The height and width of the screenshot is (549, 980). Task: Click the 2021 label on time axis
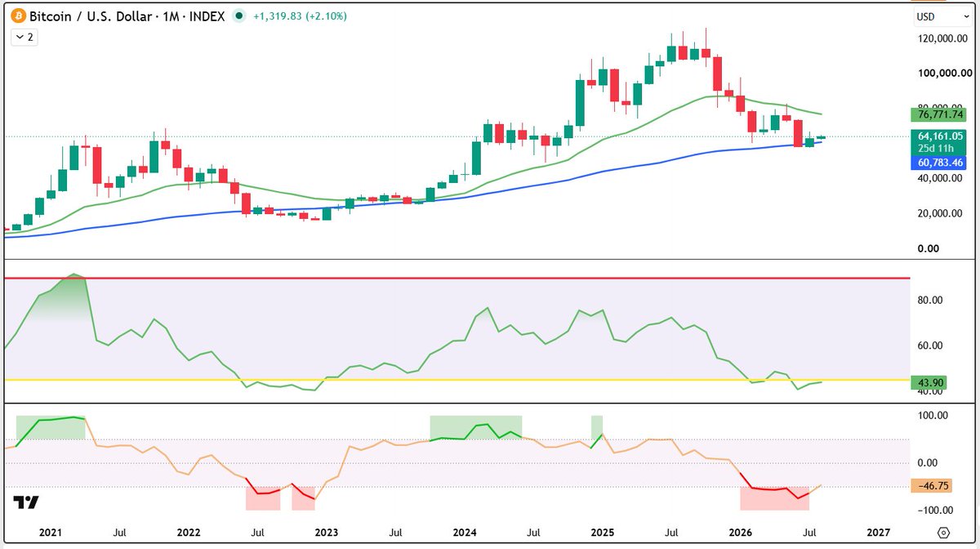tap(50, 531)
